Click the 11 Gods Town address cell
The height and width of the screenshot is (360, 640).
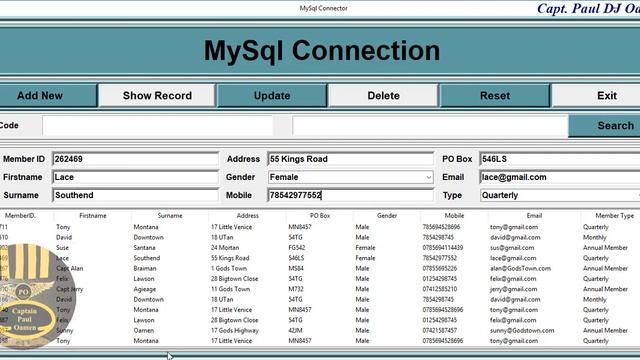(231, 289)
